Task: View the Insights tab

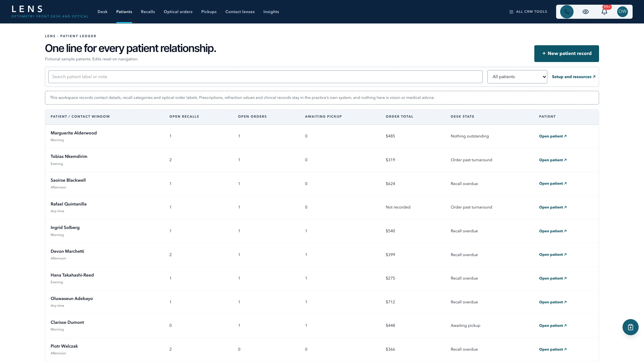Action: coord(271,12)
